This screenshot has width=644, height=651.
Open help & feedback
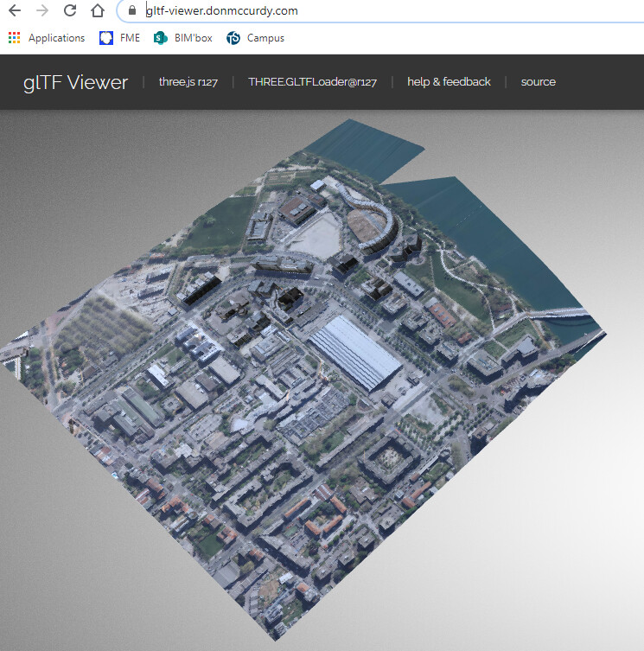click(x=449, y=82)
